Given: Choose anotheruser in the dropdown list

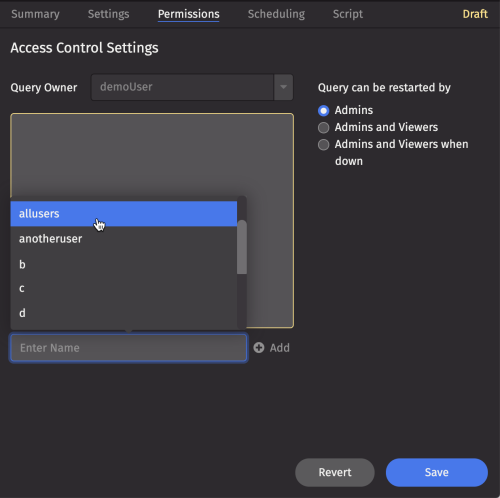Looking at the screenshot, I should pyautogui.click(x=124, y=239).
